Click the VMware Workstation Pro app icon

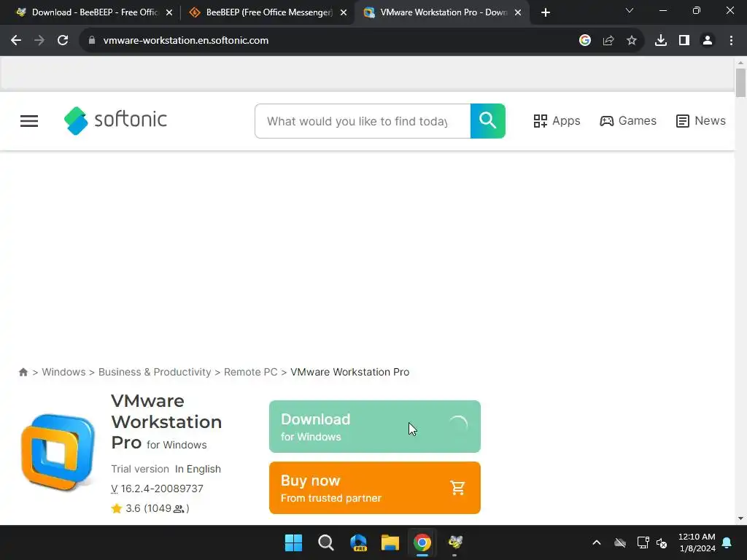tap(58, 452)
